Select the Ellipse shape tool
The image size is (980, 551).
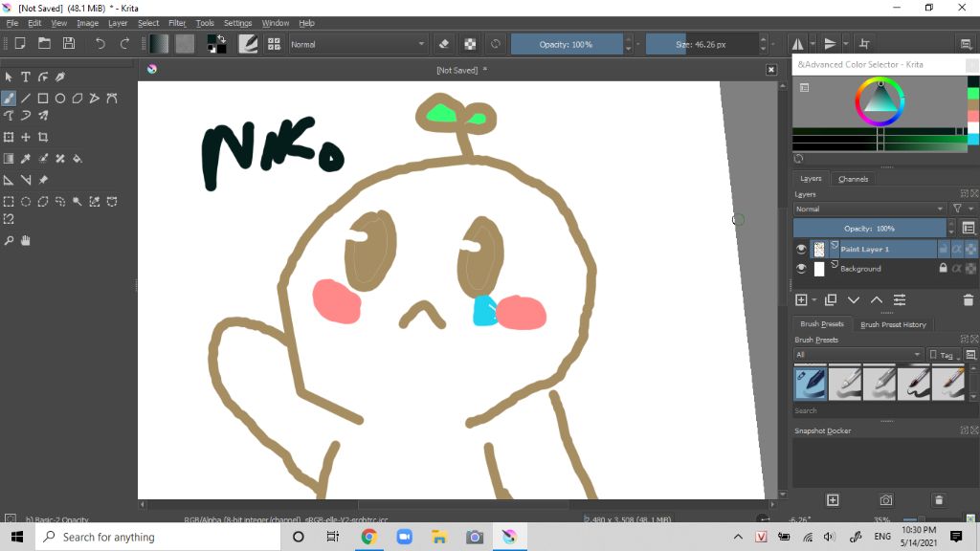click(60, 99)
